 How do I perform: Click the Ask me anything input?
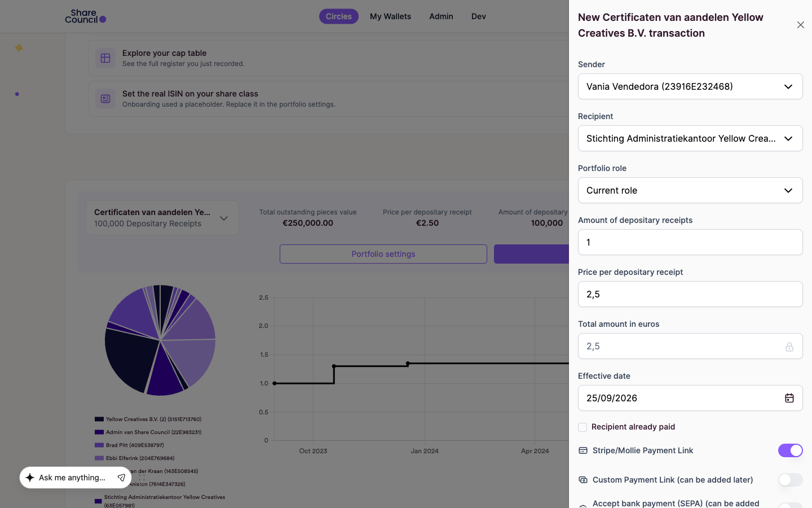(72, 478)
